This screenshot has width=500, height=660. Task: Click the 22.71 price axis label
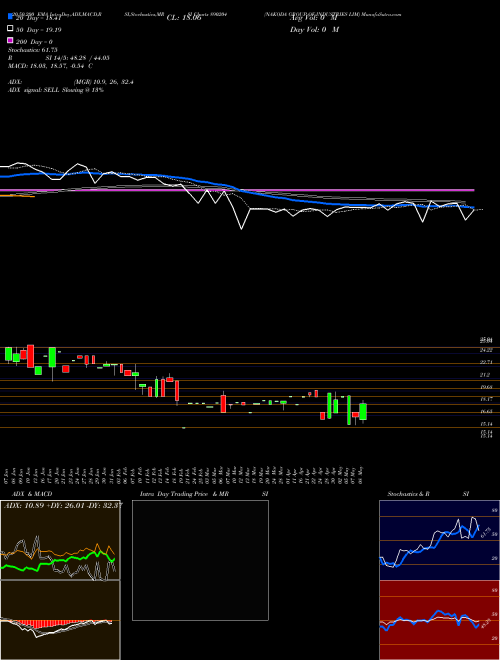pyautogui.click(x=486, y=362)
